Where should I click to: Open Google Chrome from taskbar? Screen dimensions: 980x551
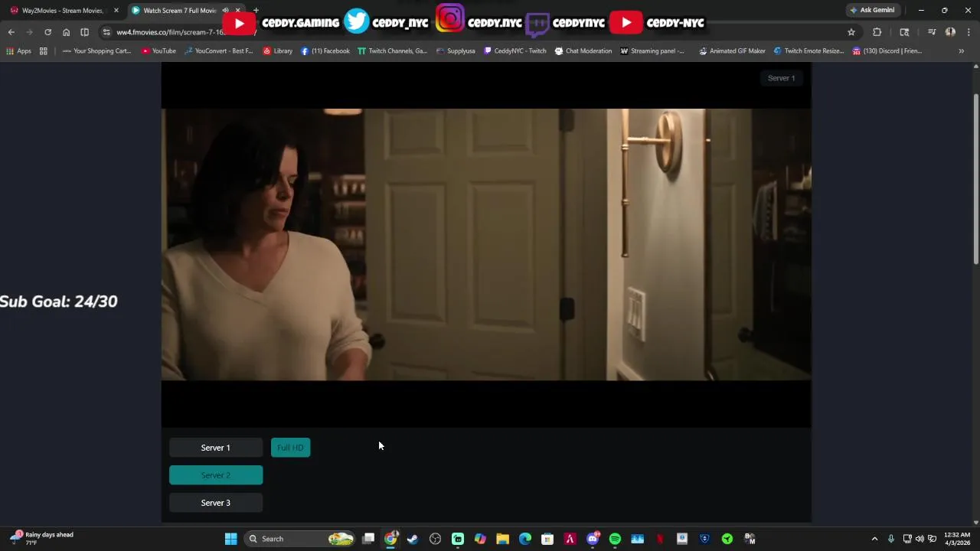(x=390, y=539)
